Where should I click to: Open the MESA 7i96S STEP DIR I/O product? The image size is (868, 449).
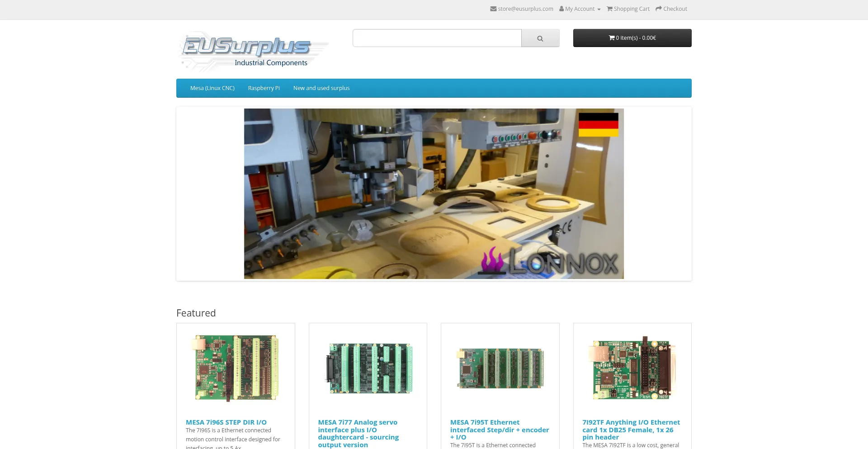point(226,422)
